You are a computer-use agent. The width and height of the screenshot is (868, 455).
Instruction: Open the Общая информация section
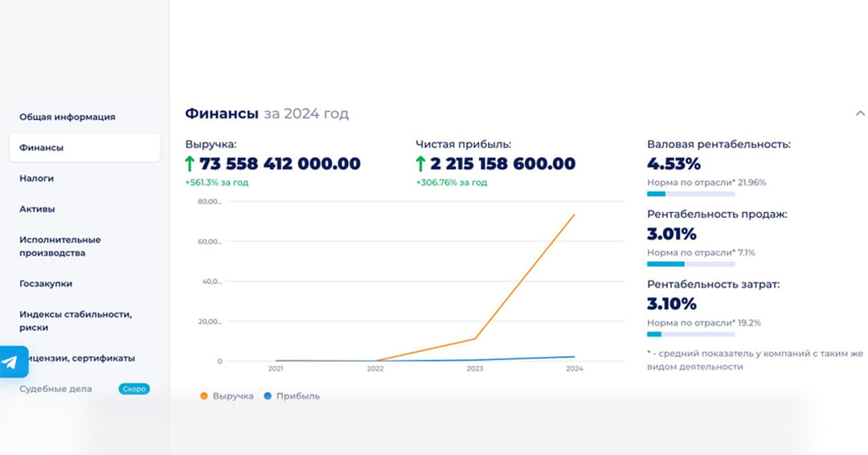(68, 117)
